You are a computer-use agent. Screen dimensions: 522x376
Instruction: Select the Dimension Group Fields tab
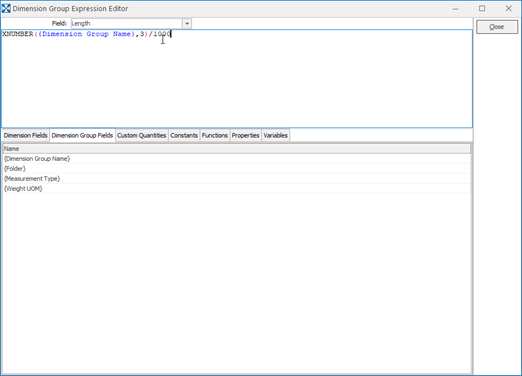(x=82, y=135)
